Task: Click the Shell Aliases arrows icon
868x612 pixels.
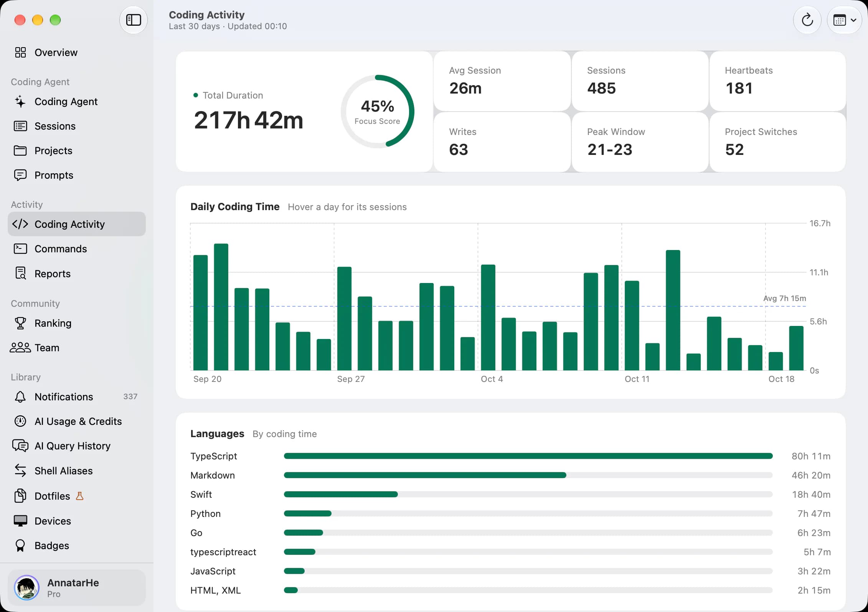Action: click(x=20, y=471)
